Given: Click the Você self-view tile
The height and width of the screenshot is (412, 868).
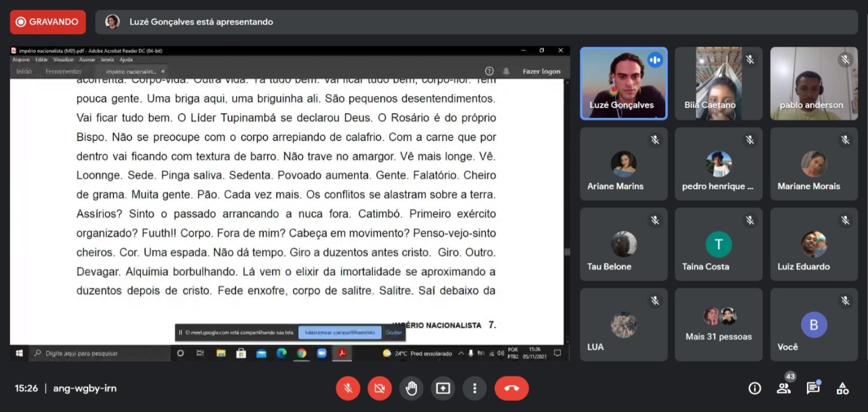Looking at the screenshot, I should pyautogui.click(x=813, y=324).
